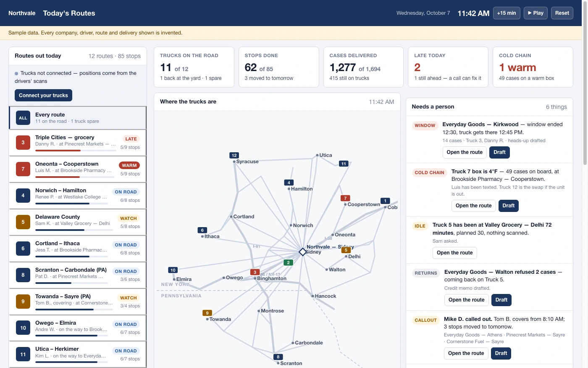588x368 pixels.
Task: Select truck 9 marker near Towanda
Action: click(x=207, y=313)
